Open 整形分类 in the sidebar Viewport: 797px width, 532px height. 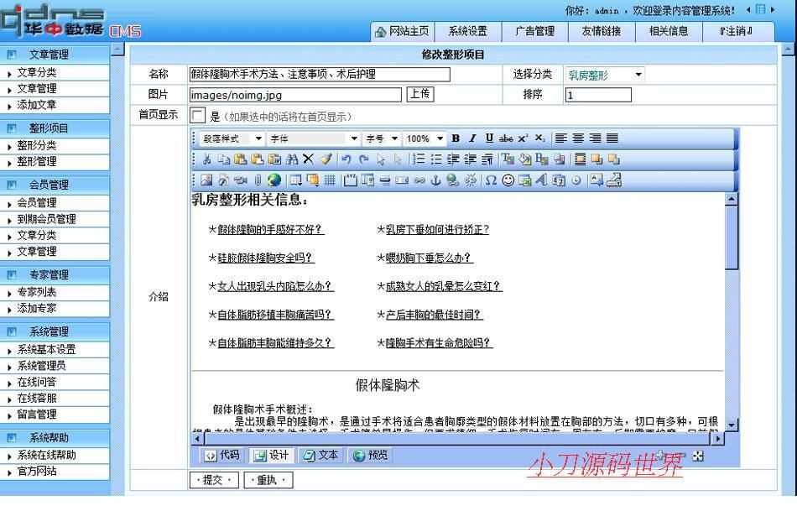click(x=37, y=145)
